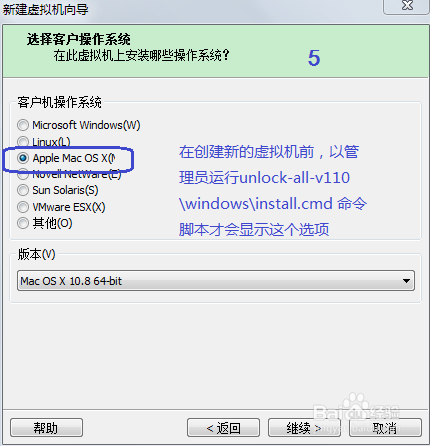The height and width of the screenshot is (446, 430).
Task: Click the 帮助 help button
Action: tap(46, 428)
